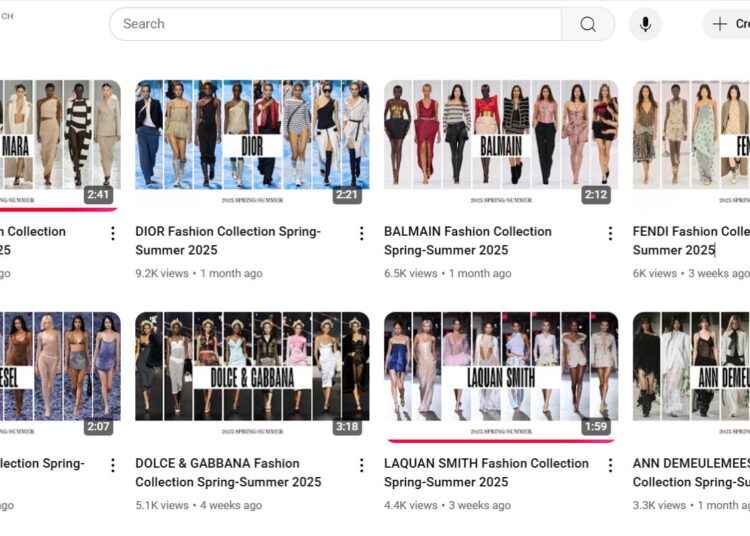Viewport: 750px width, 536px height.
Task: Click LAQUAN SMITH Fashion Collection title
Action: (486, 472)
